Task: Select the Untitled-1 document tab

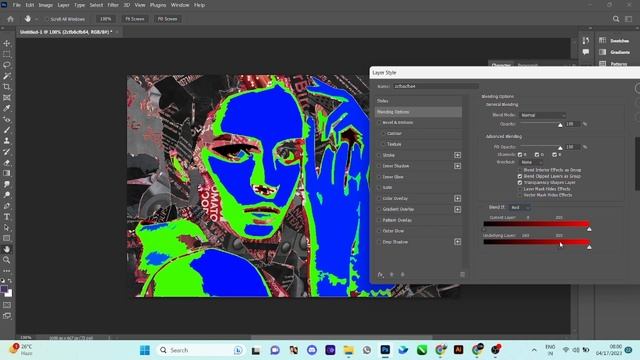Action: tap(65, 32)
